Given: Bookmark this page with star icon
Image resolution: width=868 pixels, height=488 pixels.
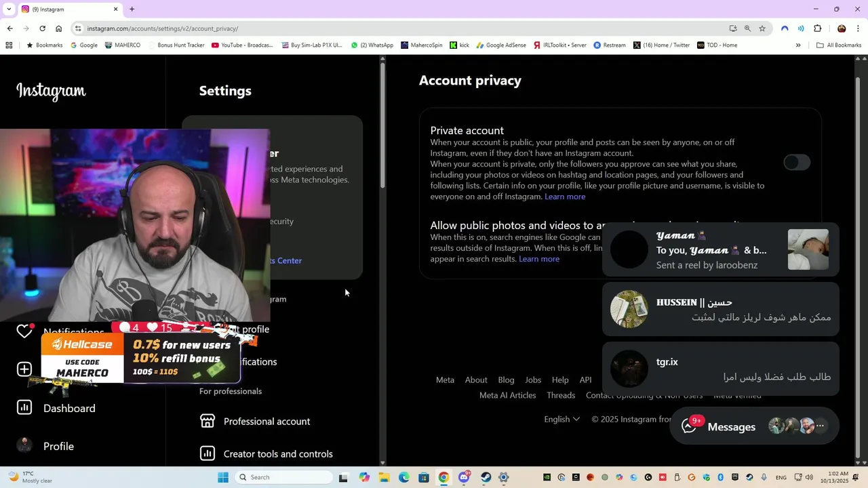Looking at the screenshot, I should click(762, 28).
